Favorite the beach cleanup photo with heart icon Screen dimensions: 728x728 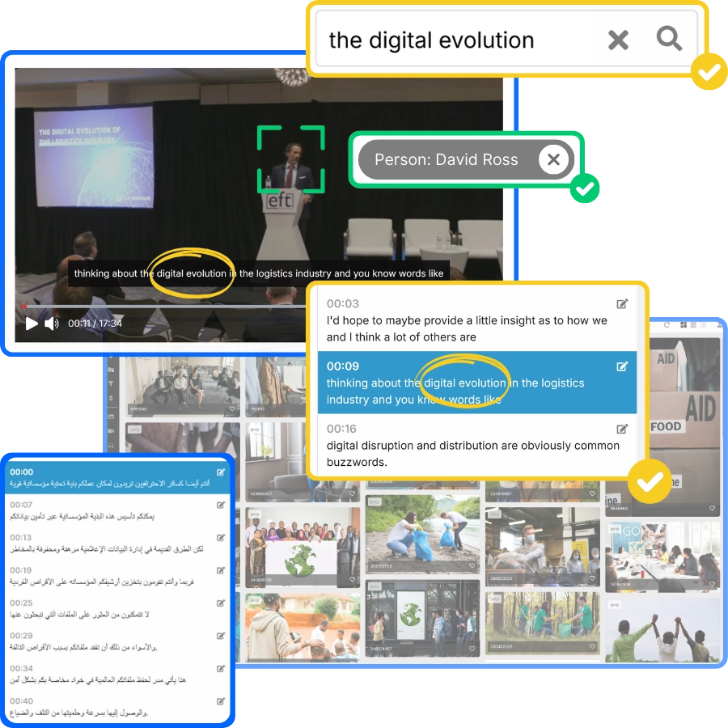[x=472, y=566]
